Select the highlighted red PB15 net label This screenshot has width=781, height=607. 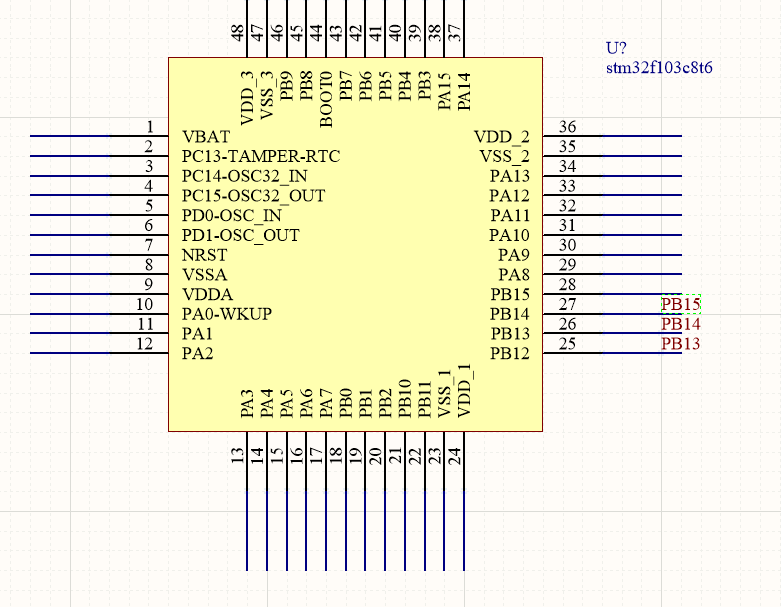(681, 304)
